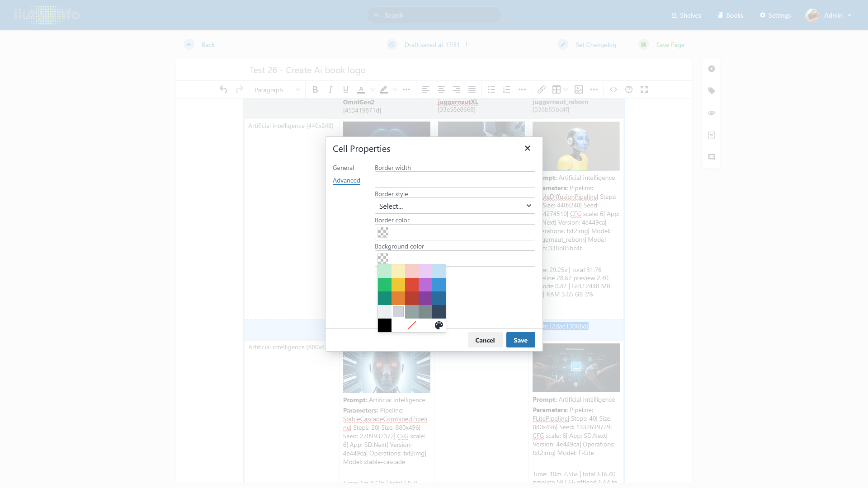
Task: Switch to the General tab
Action: tap(343, 168)
